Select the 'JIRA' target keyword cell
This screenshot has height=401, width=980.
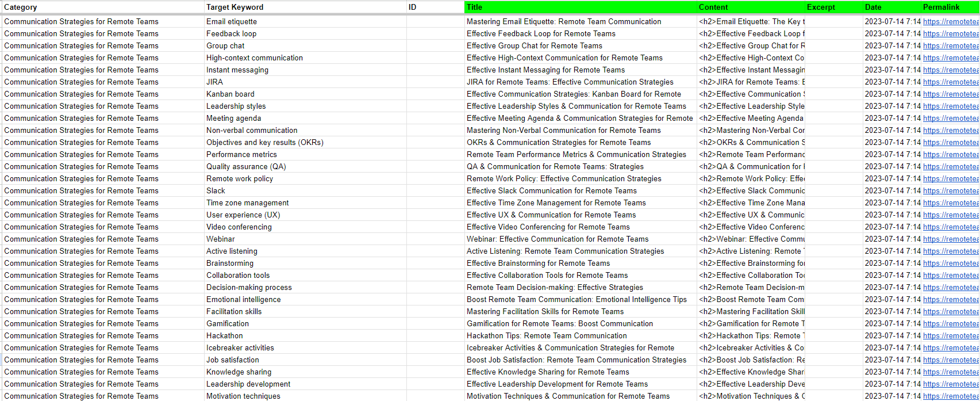[x=214, y=82]
